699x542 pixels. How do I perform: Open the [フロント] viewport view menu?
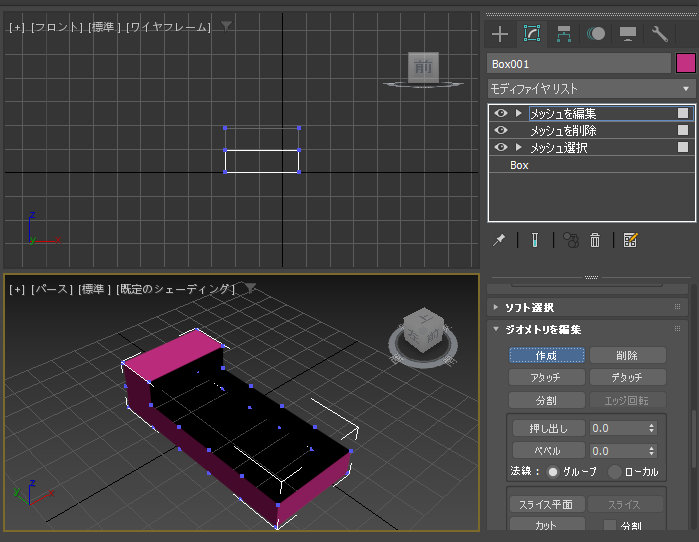(57, 27)
